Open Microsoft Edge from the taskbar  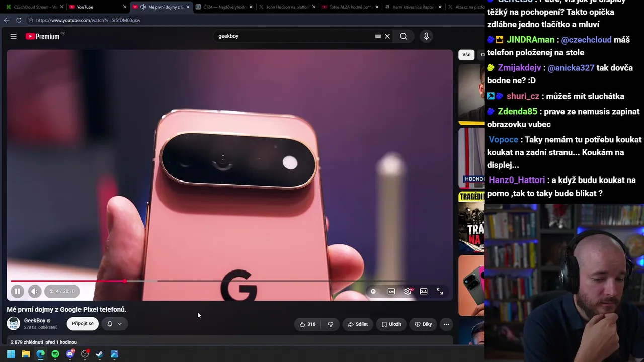[x=40, y=354]
